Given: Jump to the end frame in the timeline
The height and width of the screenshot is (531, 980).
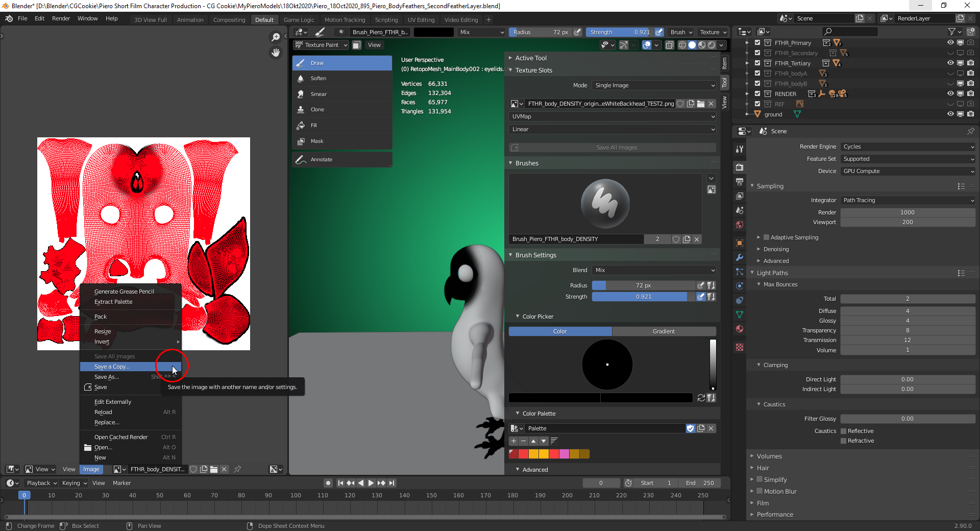Looking at the screenshot, I should pyautogui.click(x=391, y=482).
